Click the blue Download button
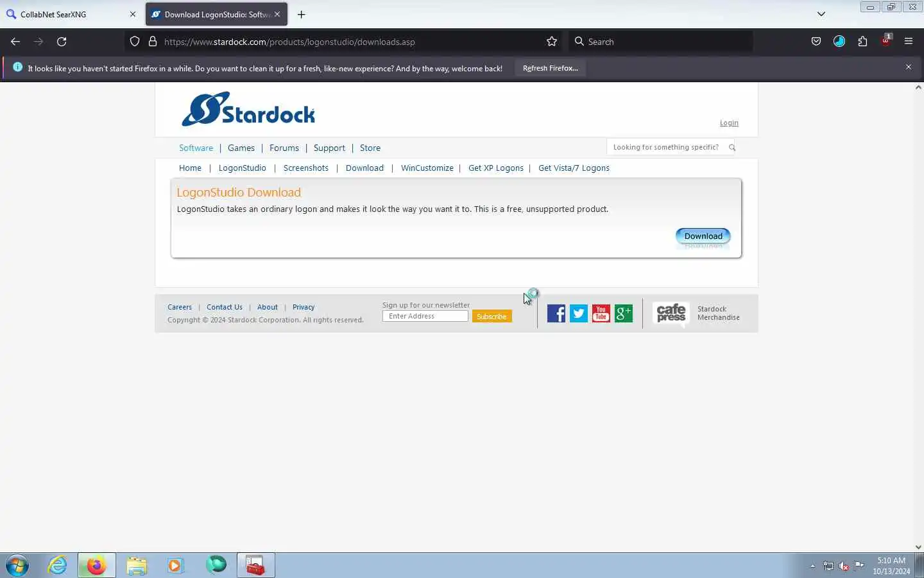The height and width of the screenshot is (578, 924). pos(703,236)
